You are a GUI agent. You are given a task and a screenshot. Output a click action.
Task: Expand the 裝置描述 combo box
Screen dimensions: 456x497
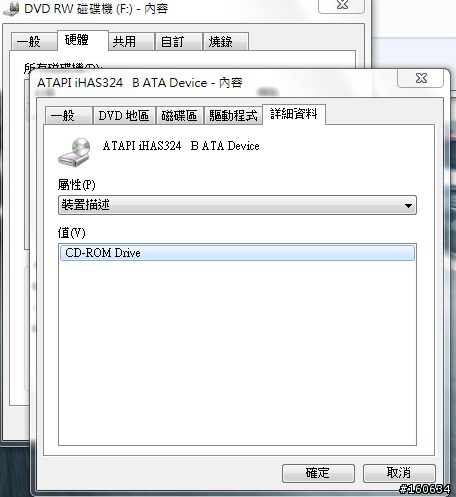(237, 205)
